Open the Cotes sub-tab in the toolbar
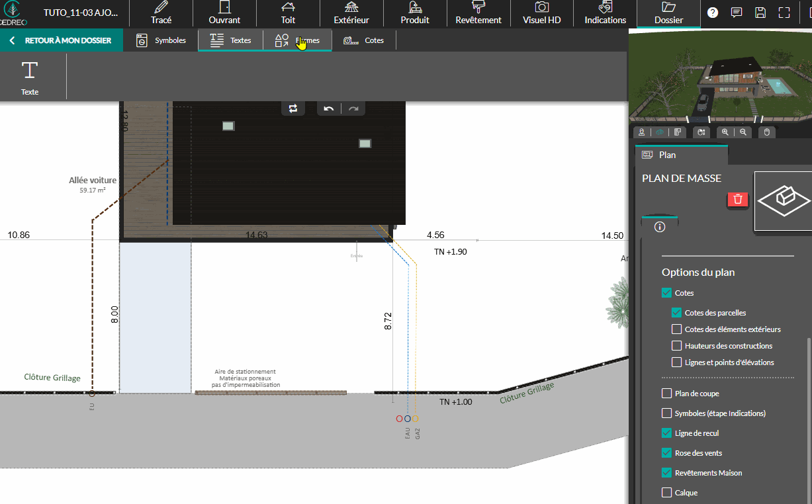This screenshot has width=812, height=504. [363, 40]
